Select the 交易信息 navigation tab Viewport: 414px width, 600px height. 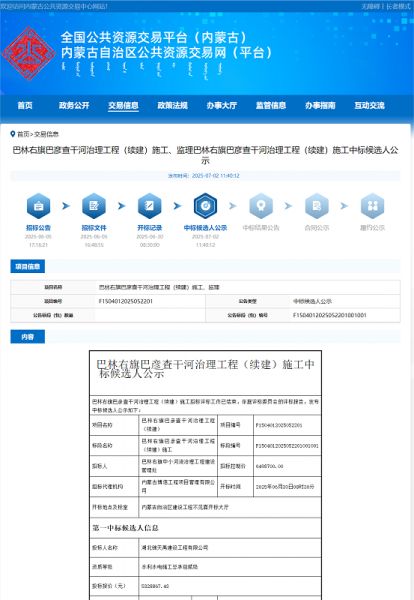point(123,105)
